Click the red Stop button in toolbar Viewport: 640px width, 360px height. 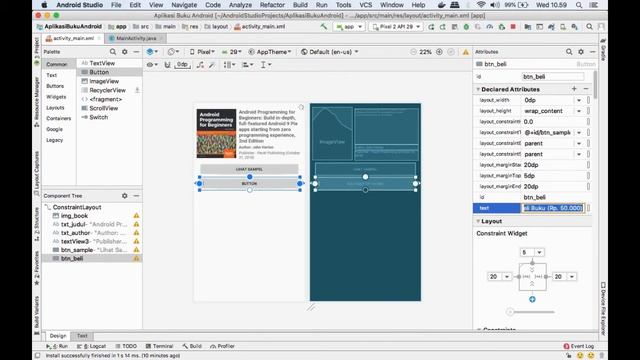click(x=513, y=27)
